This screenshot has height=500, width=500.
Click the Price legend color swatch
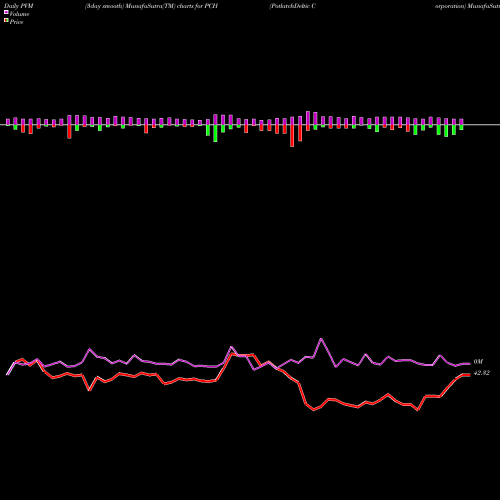(6, 21)
